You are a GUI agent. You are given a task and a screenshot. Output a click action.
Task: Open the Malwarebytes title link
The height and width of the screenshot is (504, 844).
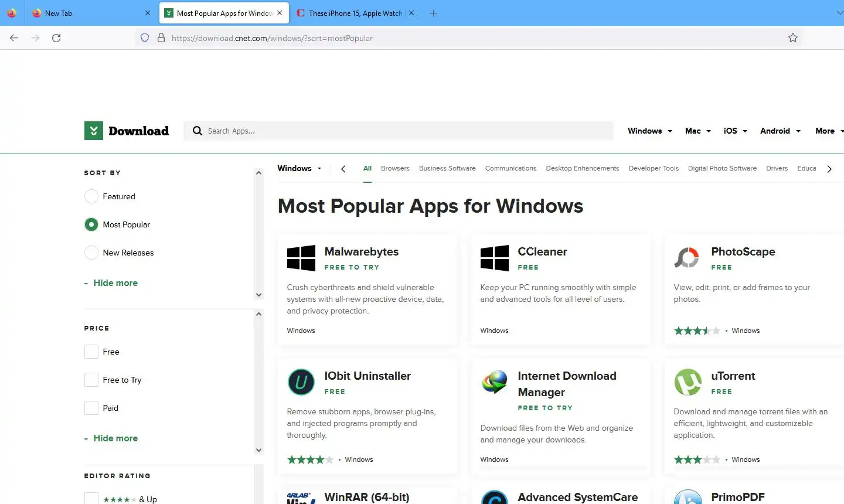tap(362, 251)
